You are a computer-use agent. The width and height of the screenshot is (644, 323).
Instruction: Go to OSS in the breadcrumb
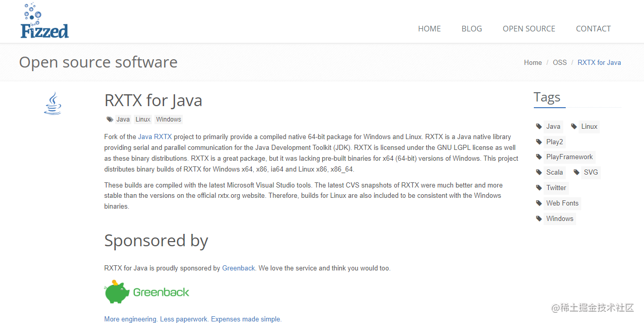560,62
